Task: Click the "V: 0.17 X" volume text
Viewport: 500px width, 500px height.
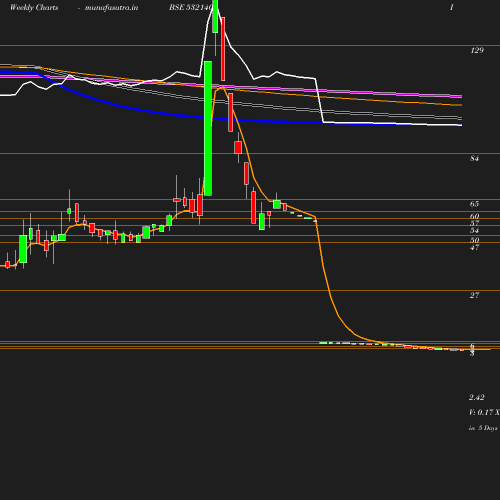Action: pyautogui.click(x=484, y=412)
